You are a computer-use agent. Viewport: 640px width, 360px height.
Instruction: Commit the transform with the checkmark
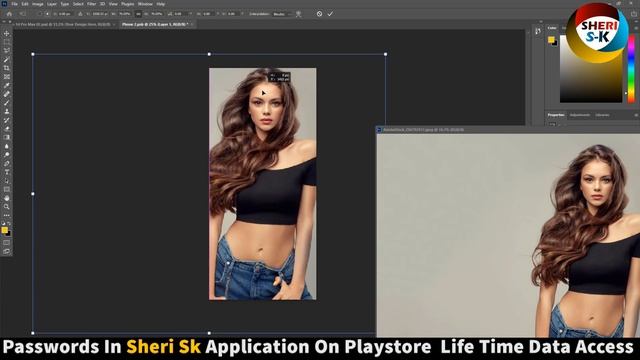pos(330,14)
